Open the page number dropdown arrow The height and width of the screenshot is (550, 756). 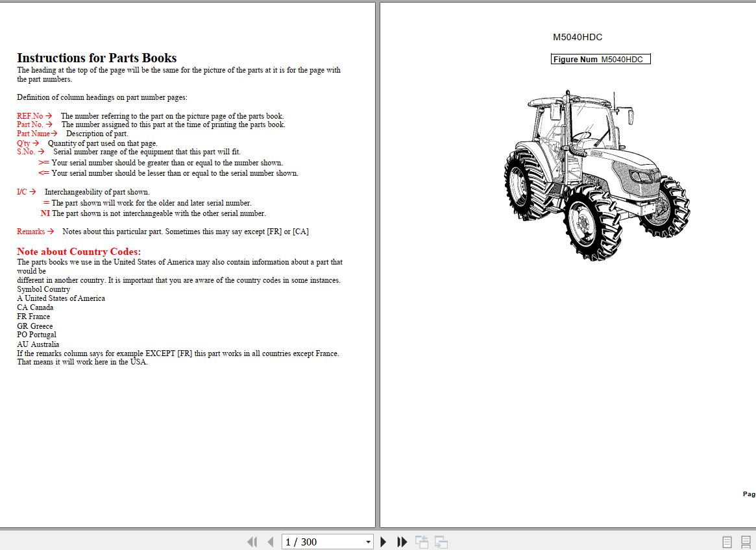369,542
